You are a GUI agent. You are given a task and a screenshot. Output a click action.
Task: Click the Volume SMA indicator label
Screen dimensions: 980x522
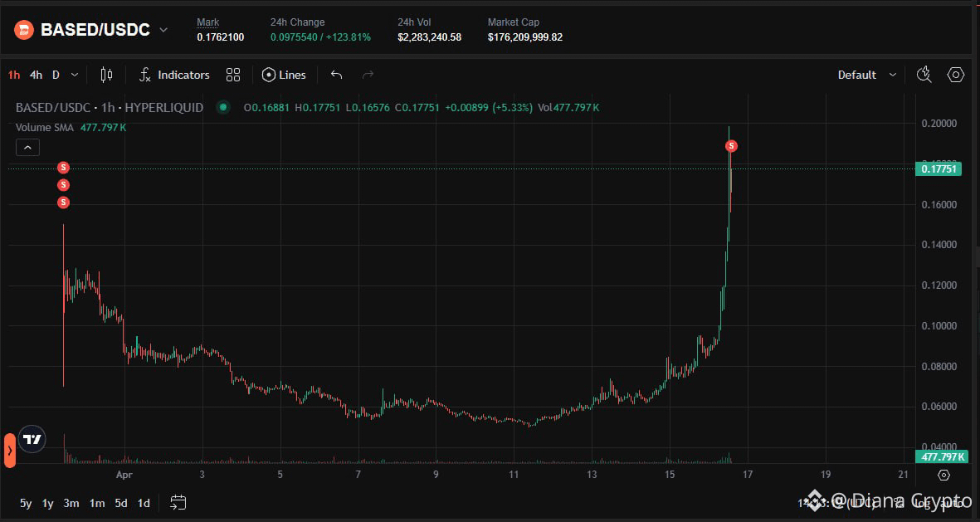[x=44, y=128]
